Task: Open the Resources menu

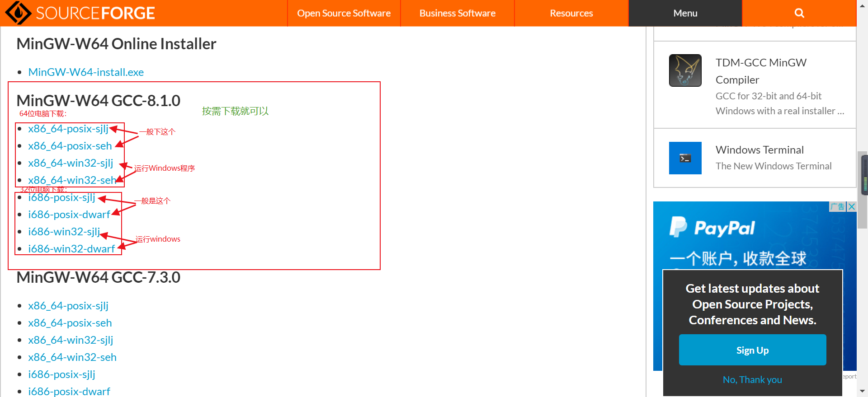Action: point(571,13)
